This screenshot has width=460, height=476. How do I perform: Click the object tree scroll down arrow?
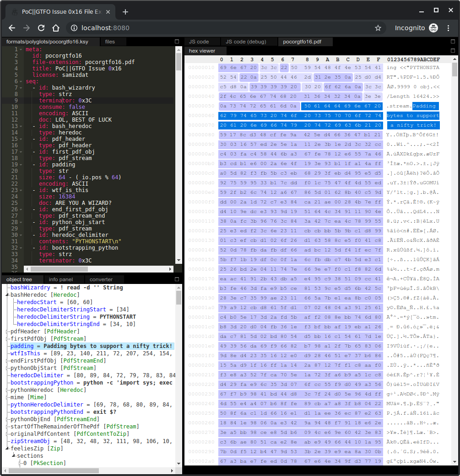[179, 464]
